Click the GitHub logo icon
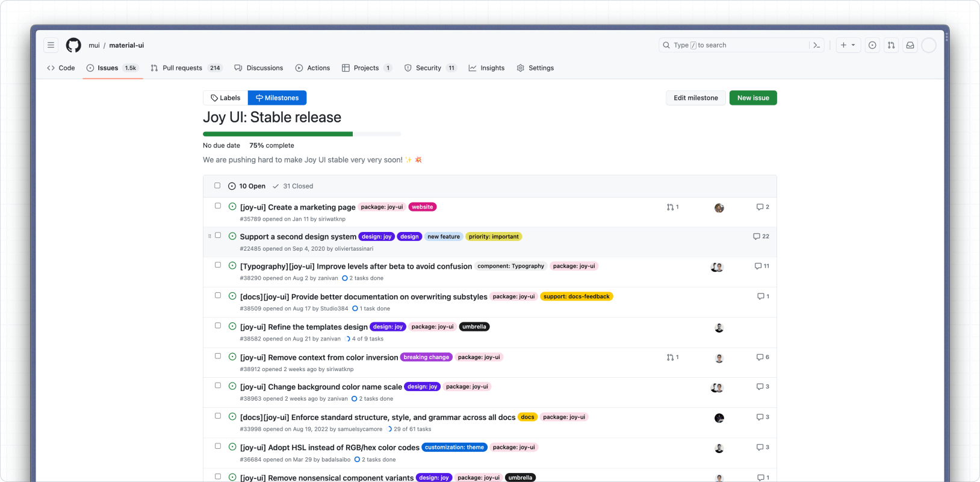 click(x=73, y=45)
